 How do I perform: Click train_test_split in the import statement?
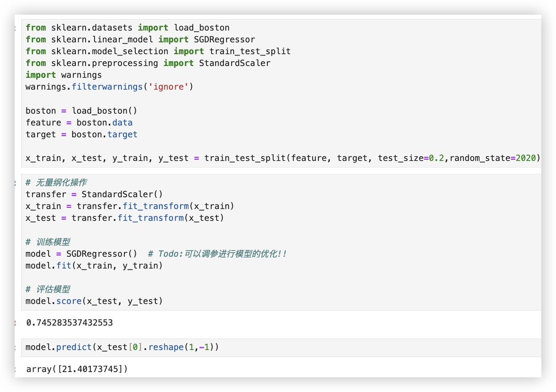(x=250, y=51)
